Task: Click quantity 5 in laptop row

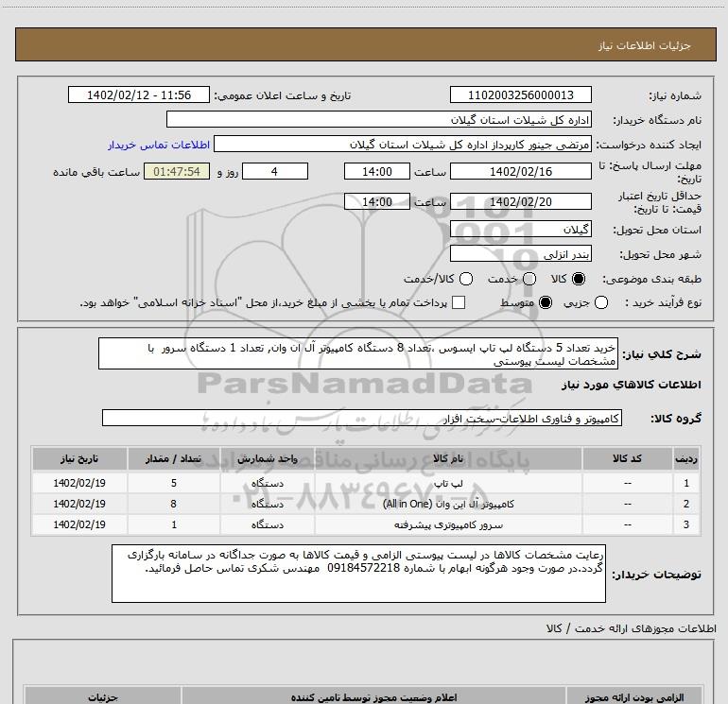Action: [173, 483]
